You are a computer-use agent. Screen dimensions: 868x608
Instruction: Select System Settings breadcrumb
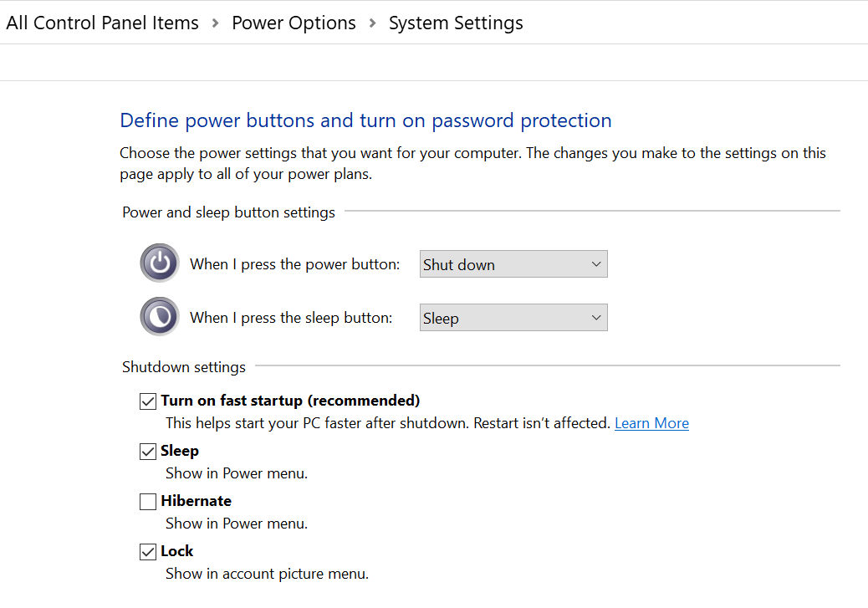coord(456,23)
